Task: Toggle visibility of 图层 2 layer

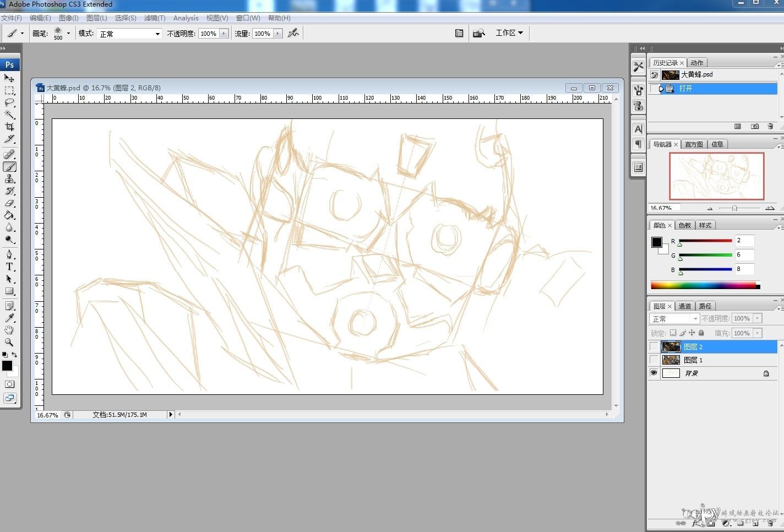Action: tap(654, 346)
